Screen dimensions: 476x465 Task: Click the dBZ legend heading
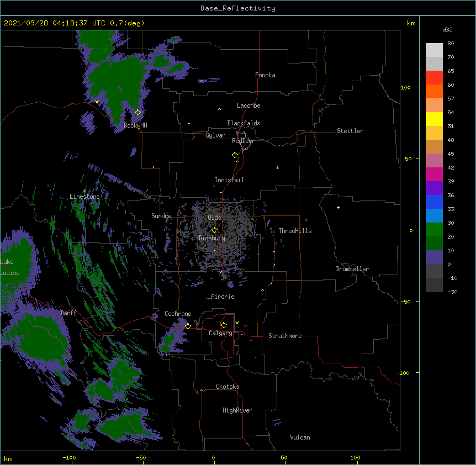tap(447, 30)
